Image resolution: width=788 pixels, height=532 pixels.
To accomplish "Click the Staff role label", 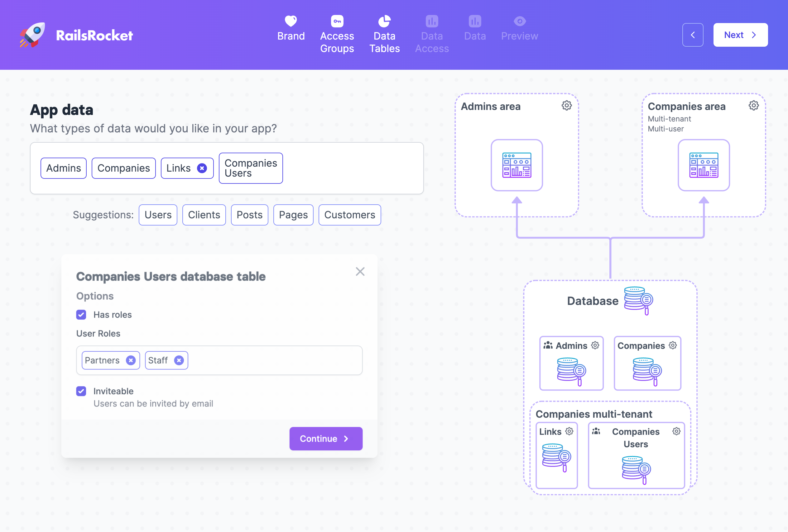I will (x=158, y=360).
